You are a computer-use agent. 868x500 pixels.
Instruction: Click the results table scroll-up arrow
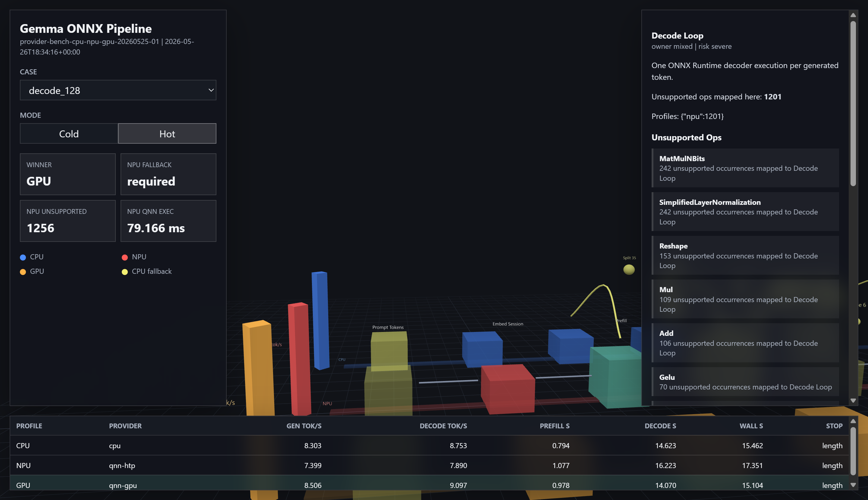click(x=853, y=421)
